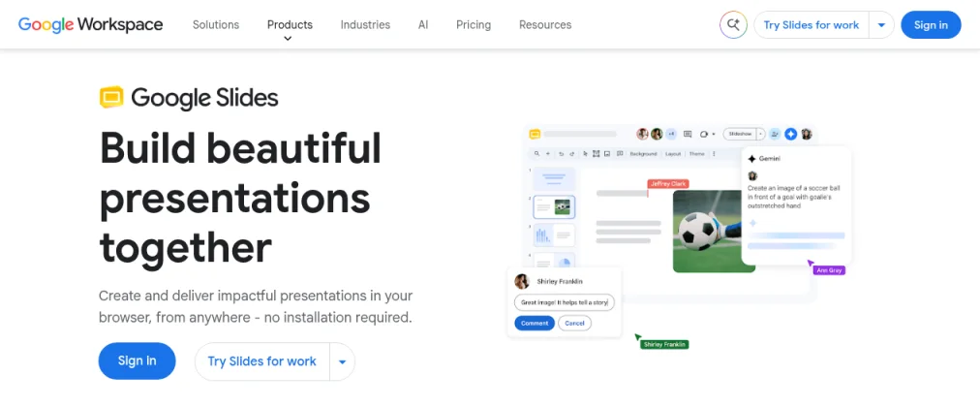Click Layout in the preview toolbar
Screen dimensions: 980x407
point(673,154)
